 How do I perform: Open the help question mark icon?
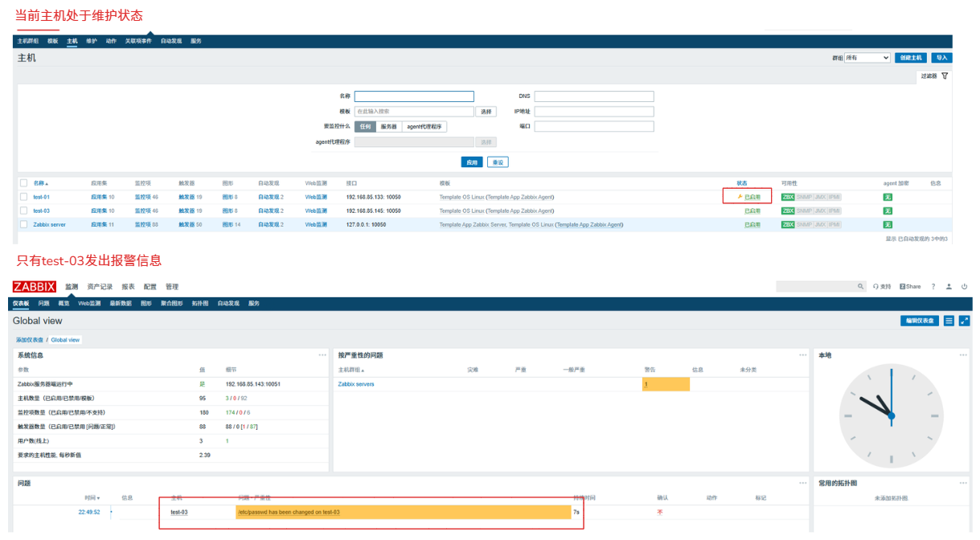pos(933,286)
